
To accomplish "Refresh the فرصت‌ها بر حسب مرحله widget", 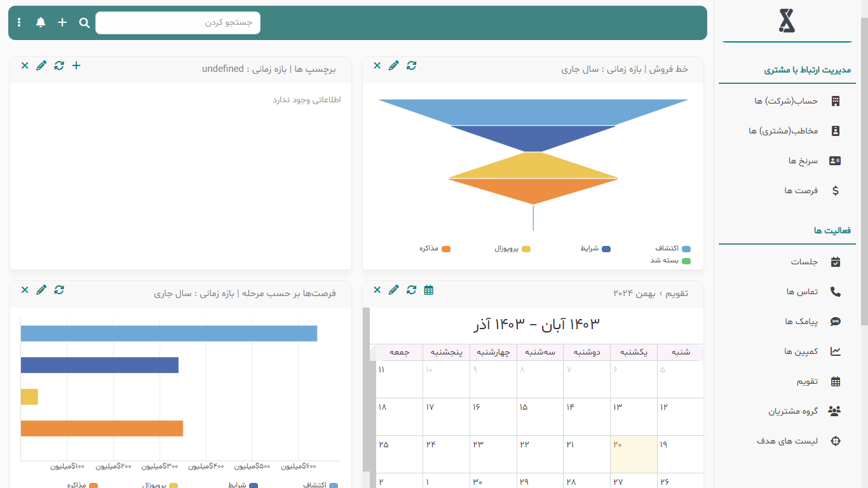I will coord(59,290).
